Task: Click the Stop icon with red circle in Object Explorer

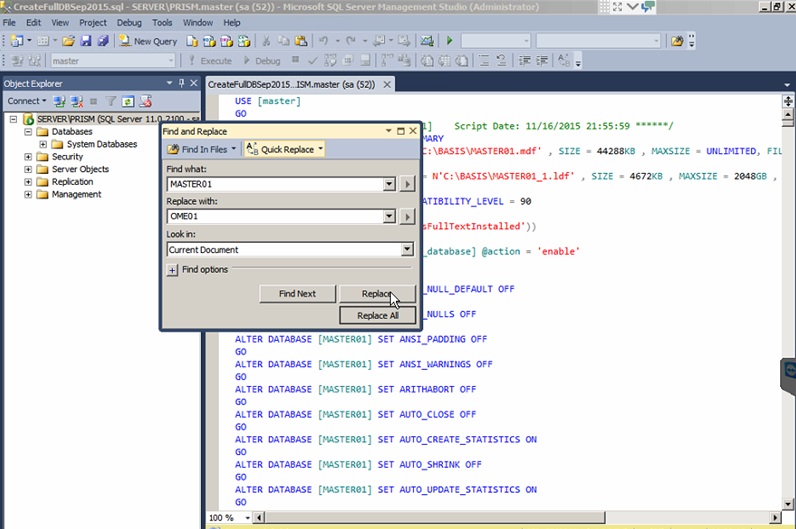Action: pyautogui.click(x=145, y=102)
